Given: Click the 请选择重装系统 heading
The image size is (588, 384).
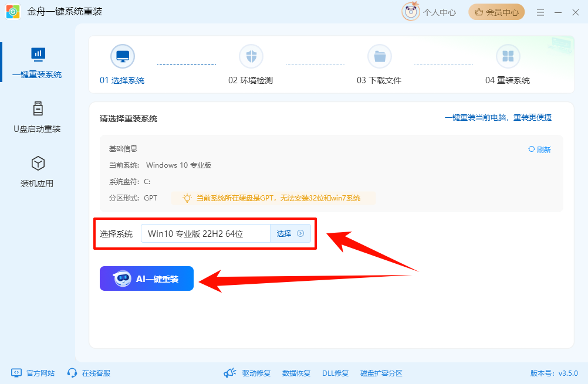Looking at the screenshot, I should [x=129, y=119].
